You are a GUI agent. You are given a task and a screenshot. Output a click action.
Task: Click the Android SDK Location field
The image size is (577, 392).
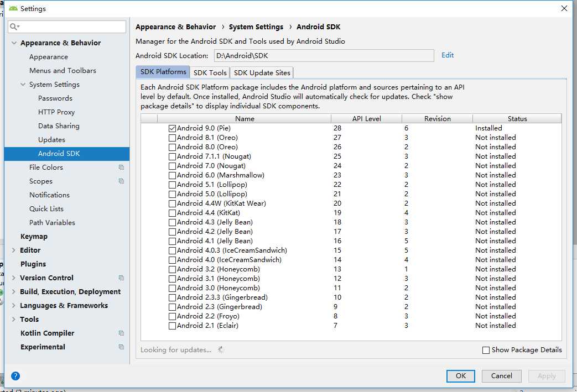[x=324, y=55]
